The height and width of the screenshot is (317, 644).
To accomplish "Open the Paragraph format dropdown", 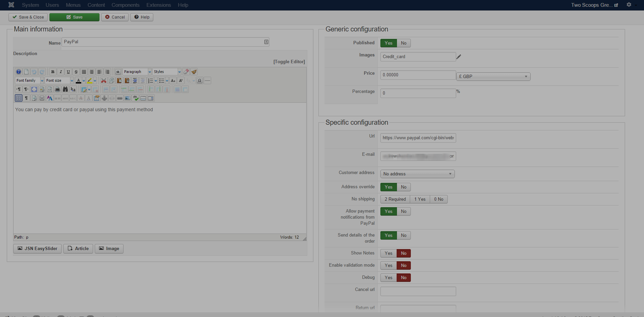I will click(137, 72).
